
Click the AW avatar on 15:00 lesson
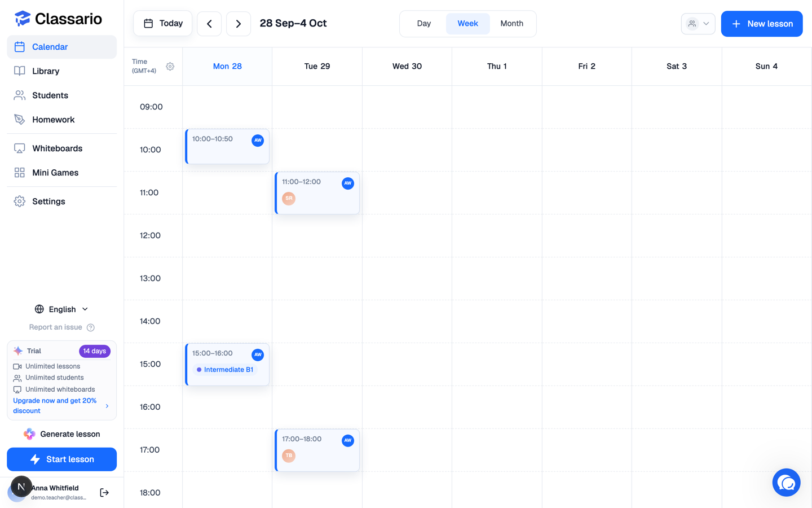click(x=258, y=355)
